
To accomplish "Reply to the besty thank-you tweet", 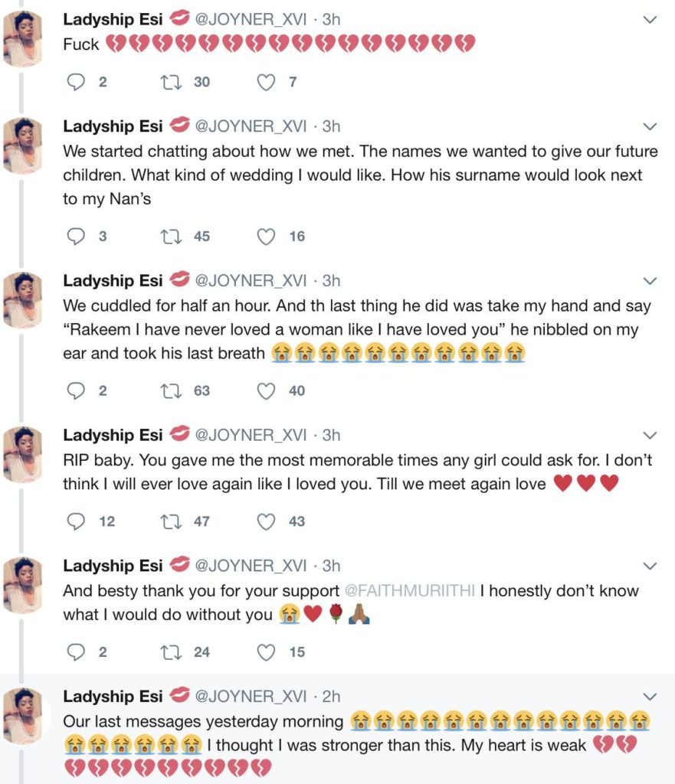I will click(x=76, y=652).
